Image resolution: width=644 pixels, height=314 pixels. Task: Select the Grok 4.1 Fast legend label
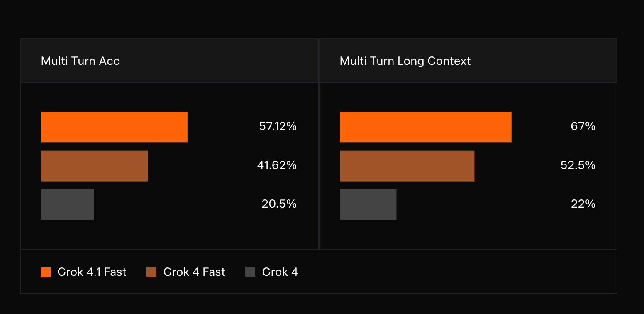click(92, 272)
